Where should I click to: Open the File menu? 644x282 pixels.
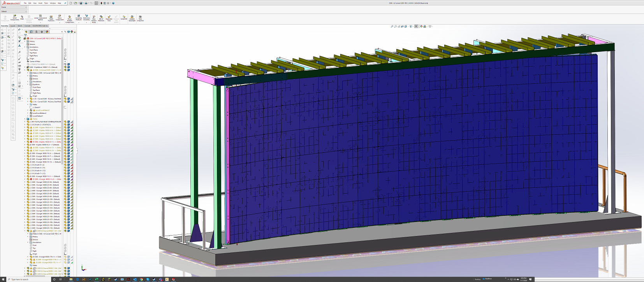coord(25,3)
